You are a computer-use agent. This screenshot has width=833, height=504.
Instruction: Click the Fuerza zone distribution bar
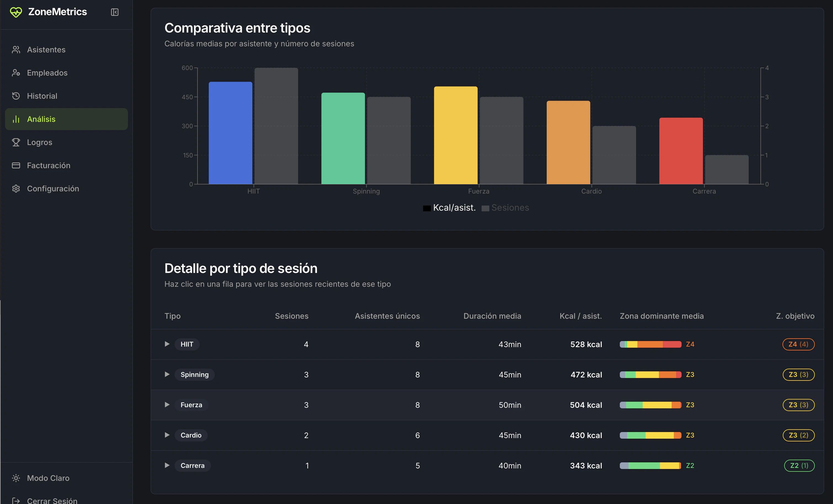point(650,405)
